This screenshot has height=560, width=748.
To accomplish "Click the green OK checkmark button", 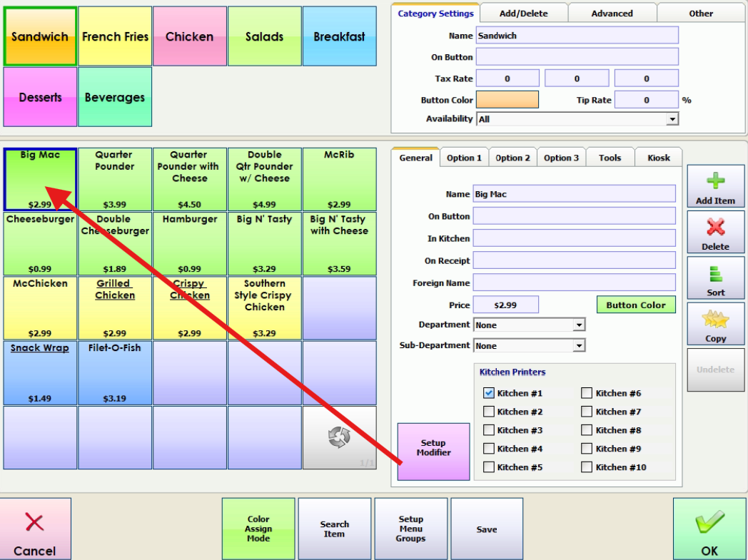I will point(710,529).
